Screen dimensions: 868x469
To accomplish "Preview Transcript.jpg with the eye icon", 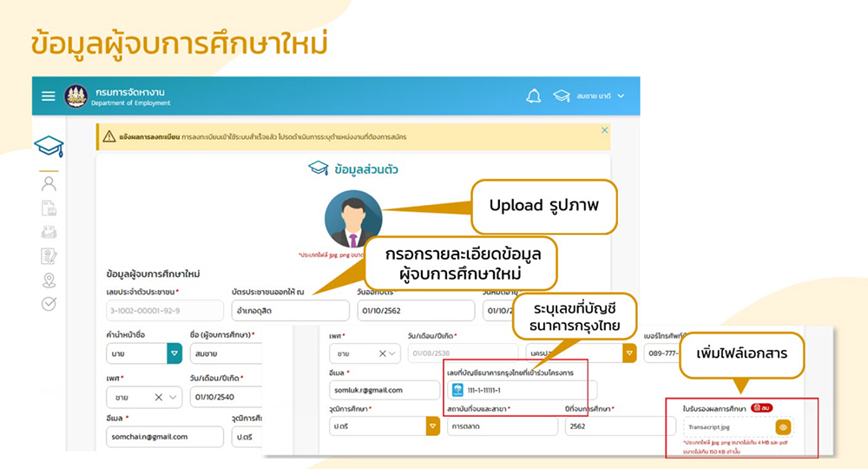I will coord(783,427).
